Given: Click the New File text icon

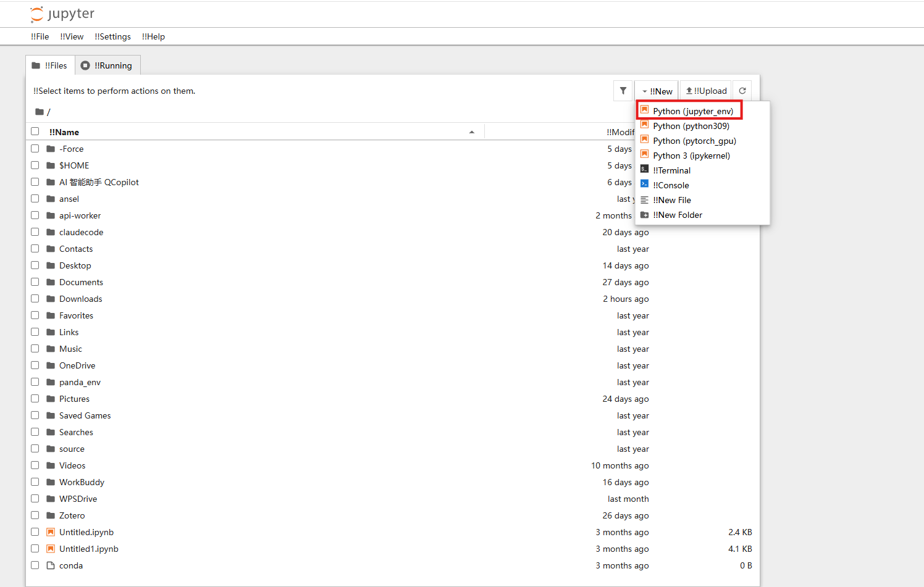Looking at the screenshot, I should (x=644, y=200).
